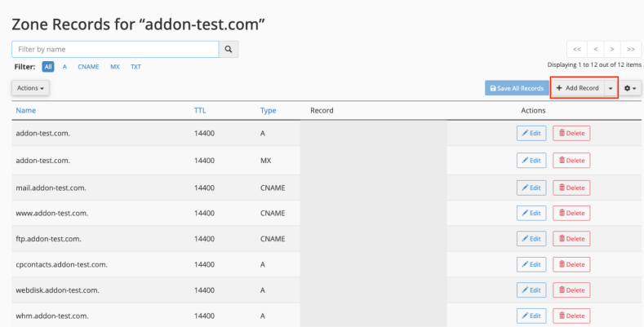Click the Add Record button
644x327 pixels.
tap(577, 88)
